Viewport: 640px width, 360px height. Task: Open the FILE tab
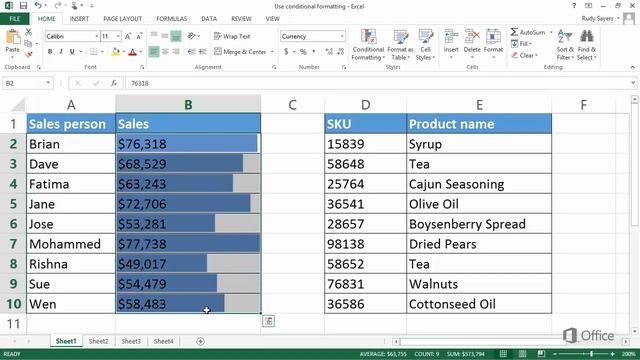coord(15,19)
